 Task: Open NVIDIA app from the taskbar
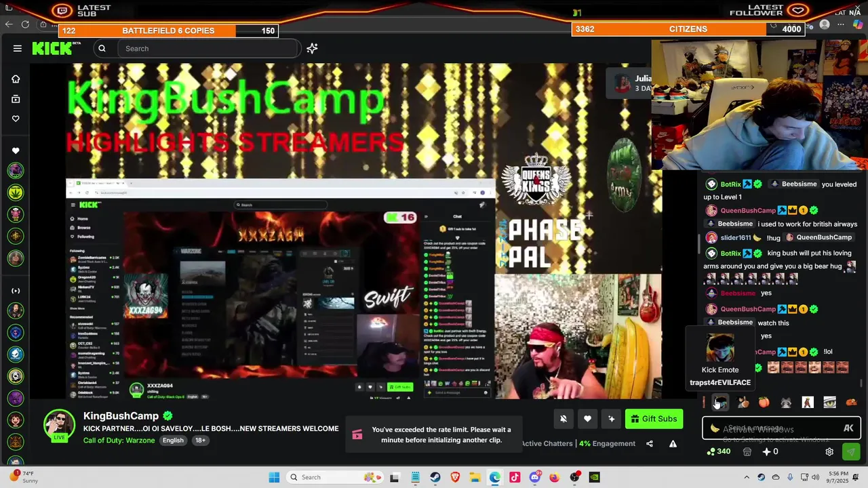click(x=594, y=477)
